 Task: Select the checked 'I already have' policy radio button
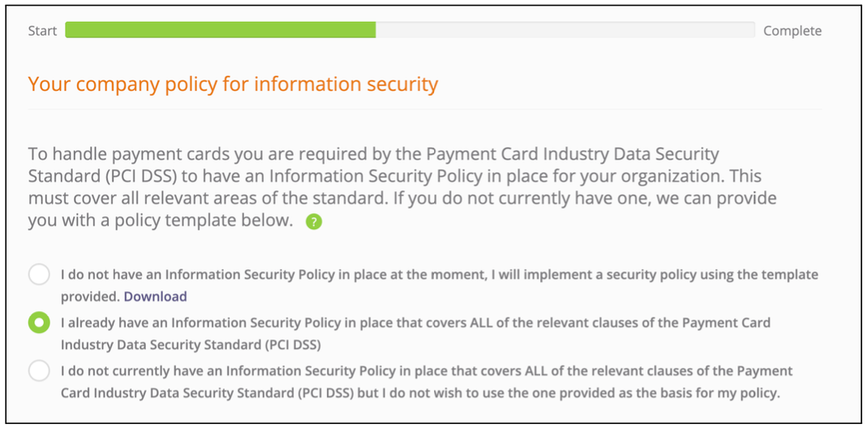(39, 322)
